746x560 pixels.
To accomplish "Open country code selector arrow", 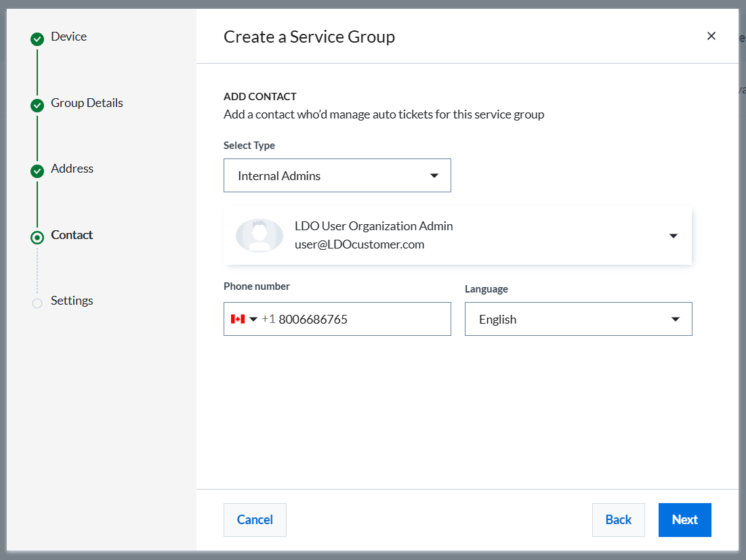I will click(253, 319).
